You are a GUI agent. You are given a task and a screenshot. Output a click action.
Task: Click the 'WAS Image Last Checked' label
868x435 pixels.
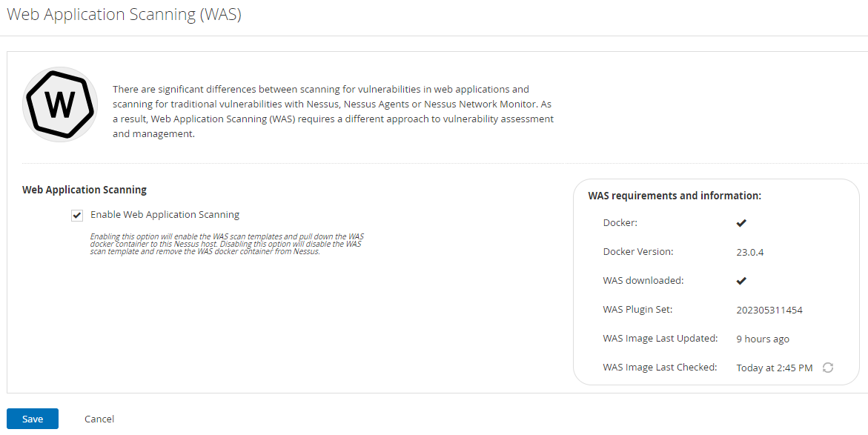tap(660, 367)
